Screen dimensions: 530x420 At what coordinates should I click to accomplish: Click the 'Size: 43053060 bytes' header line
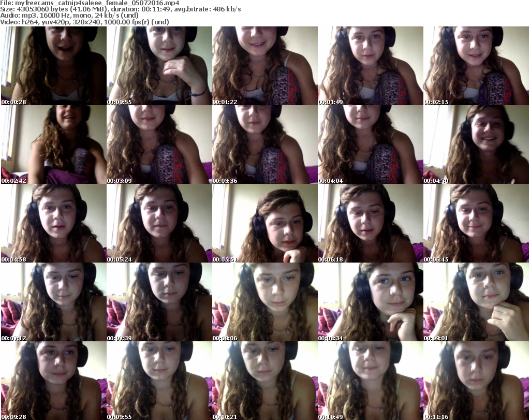(x=120, y=9)
